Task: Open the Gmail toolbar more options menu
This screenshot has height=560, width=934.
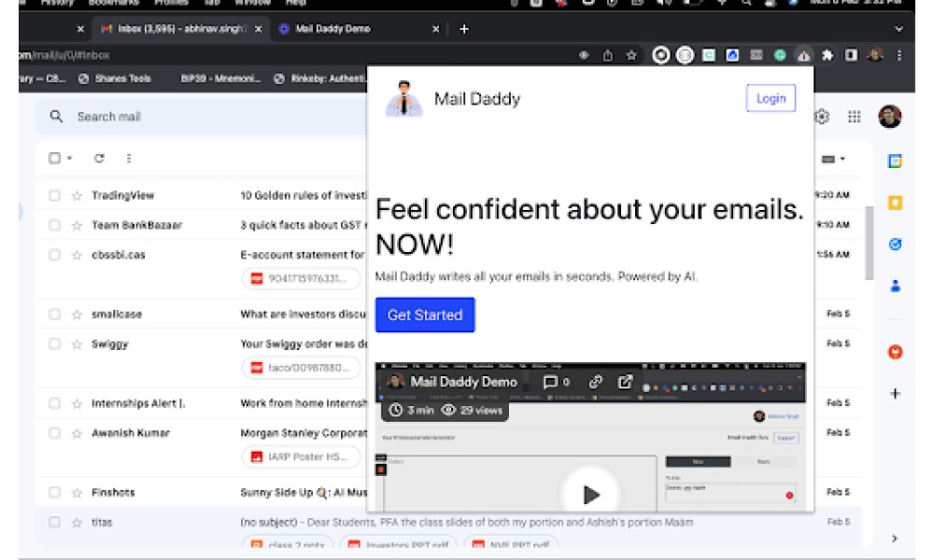Action: coord(129,159)
